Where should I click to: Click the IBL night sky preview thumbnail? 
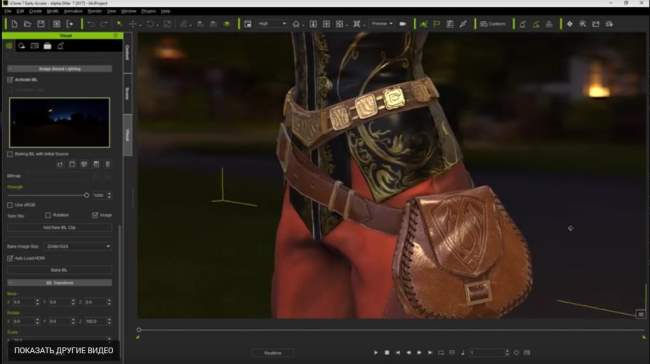click(x=60, y=122)
